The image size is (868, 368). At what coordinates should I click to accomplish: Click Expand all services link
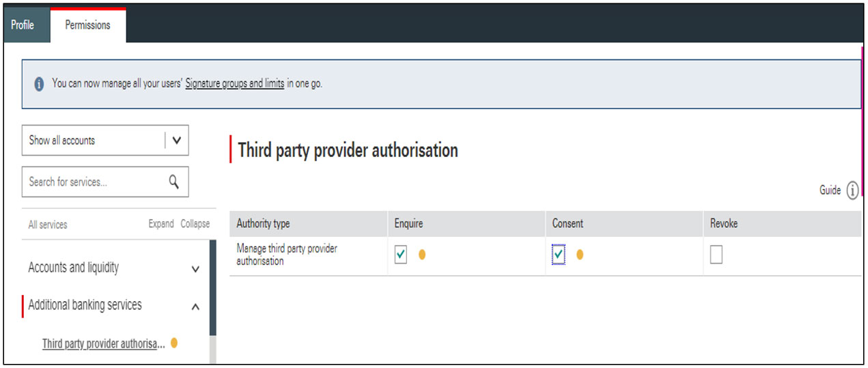tap(161, 224)
